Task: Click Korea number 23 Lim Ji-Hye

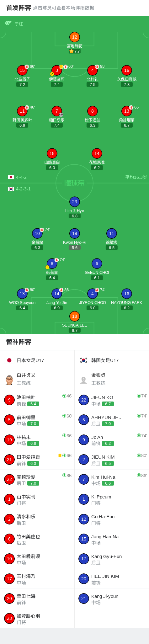Action: coord(75,202)
